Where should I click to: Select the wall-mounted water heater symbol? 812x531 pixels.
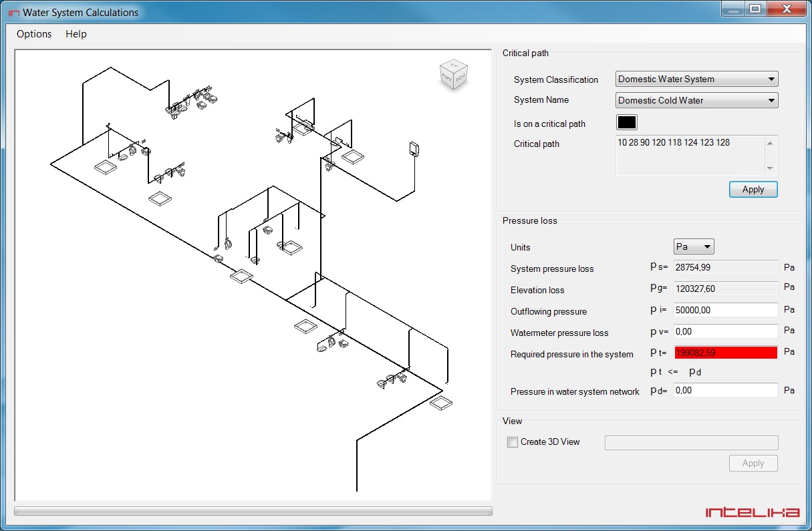coord(413,148)
